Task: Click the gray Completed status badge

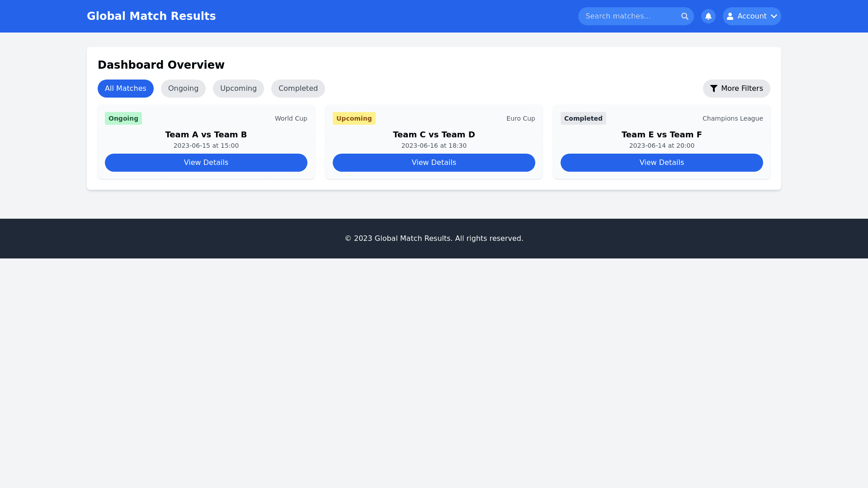Action: coord(583,118)
